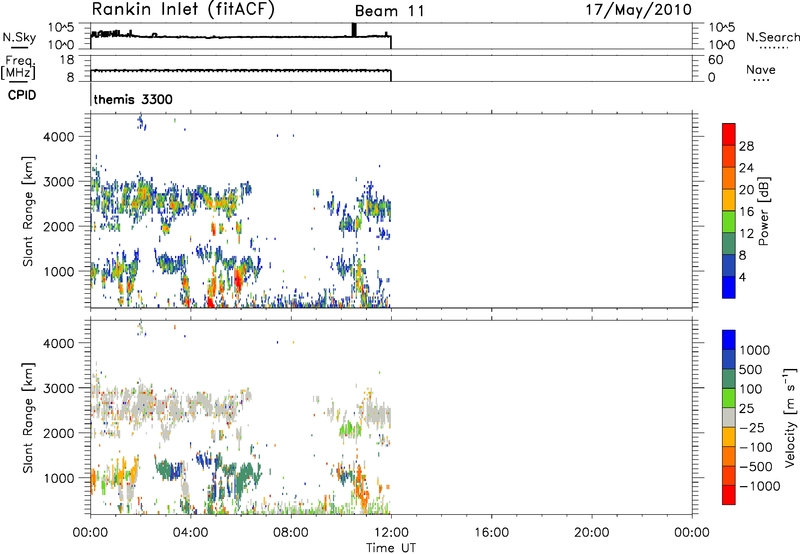Screen dimensions: 800x554
Task: Click the frequency trace line in Freq. panel
Action: tap(241, 71)
